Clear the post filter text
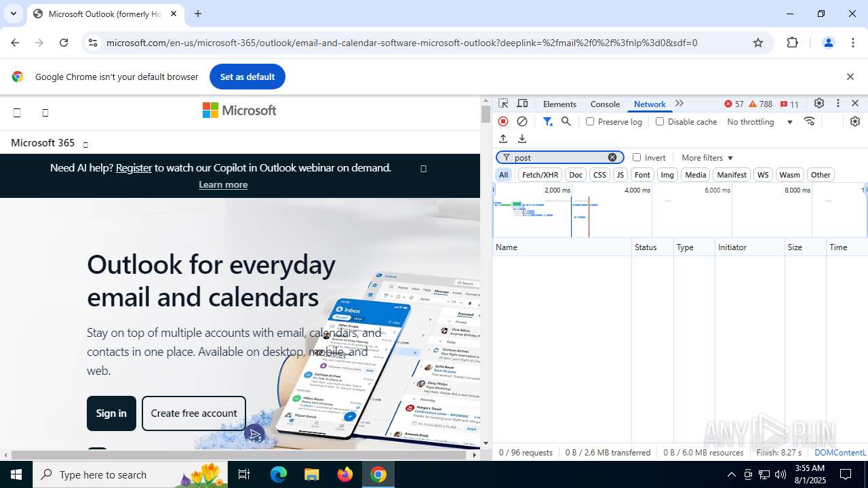Viewport: 868px width, 488px height. tap(612, 157)
